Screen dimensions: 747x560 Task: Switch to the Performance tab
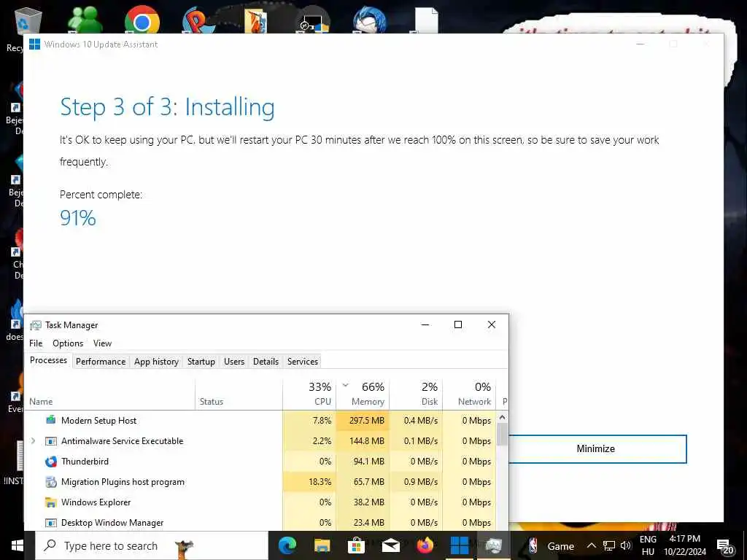click(x=101, y=362)
